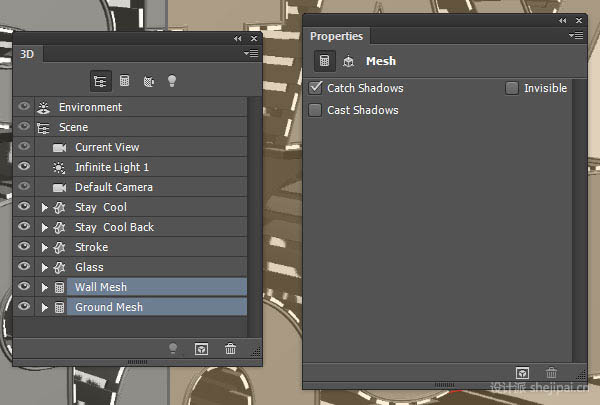The height and width of the screenshot is (405, 600).
Task: Click render icon in Properties panel footer
Action: pyautogui.click(x=522, y=373)
